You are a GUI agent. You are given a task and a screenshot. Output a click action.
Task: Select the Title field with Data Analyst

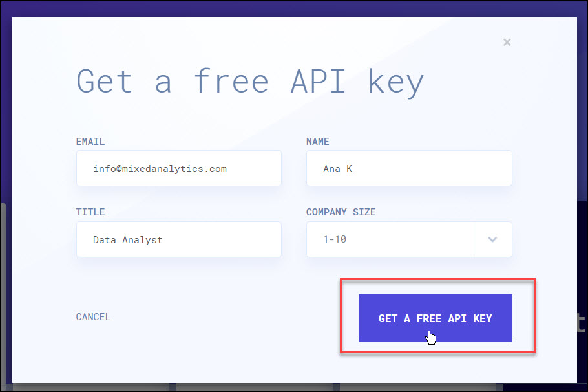[x=179, y=239]
